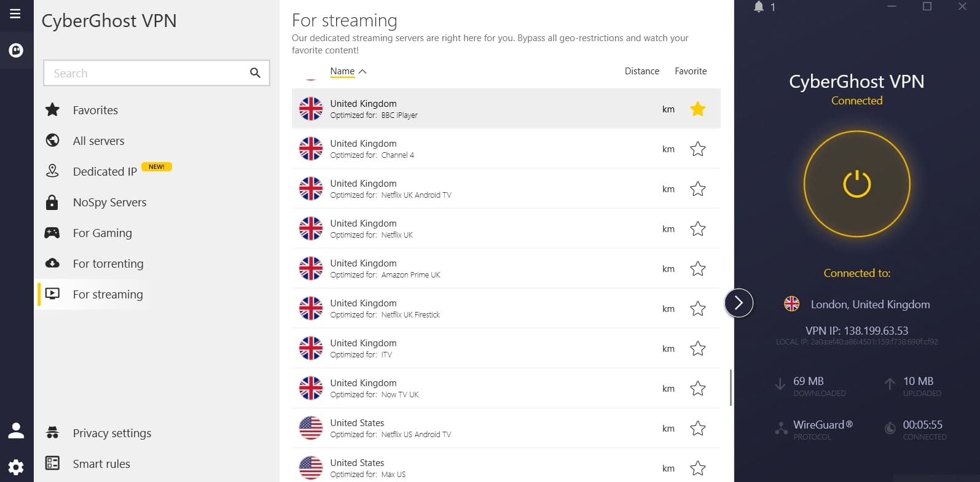
Task: Select the For torrenting category
Action: 108,263
